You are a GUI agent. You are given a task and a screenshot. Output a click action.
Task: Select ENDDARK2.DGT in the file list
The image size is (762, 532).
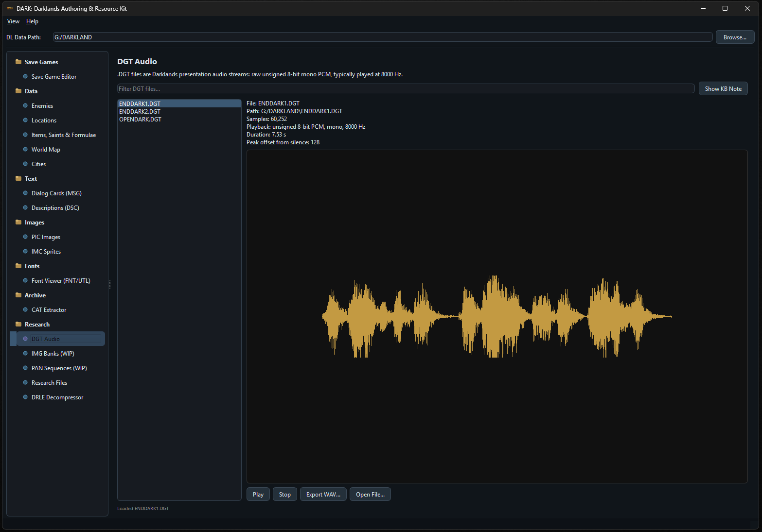(x=179, y=111)
